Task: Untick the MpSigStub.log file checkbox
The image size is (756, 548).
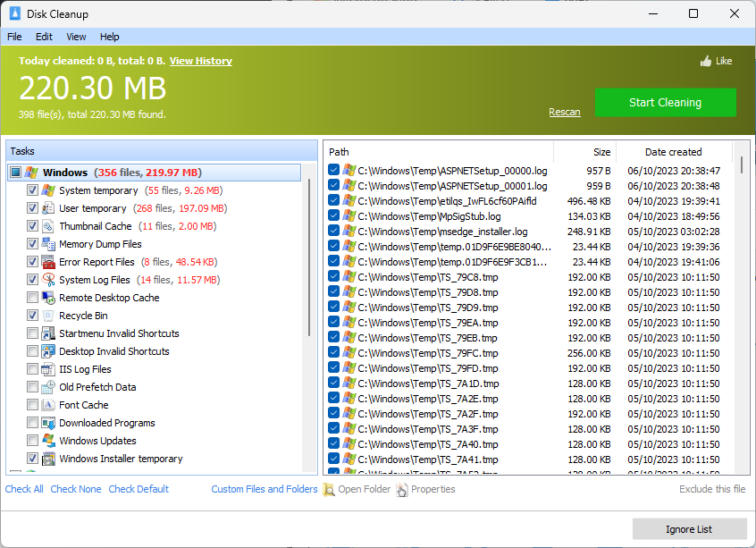Action: pos(333,216)
